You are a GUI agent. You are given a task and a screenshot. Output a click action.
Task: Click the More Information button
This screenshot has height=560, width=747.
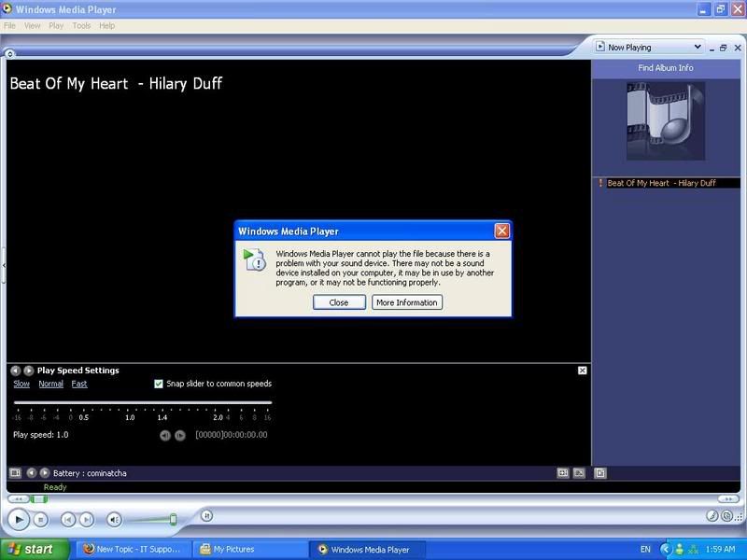[406, 302]
